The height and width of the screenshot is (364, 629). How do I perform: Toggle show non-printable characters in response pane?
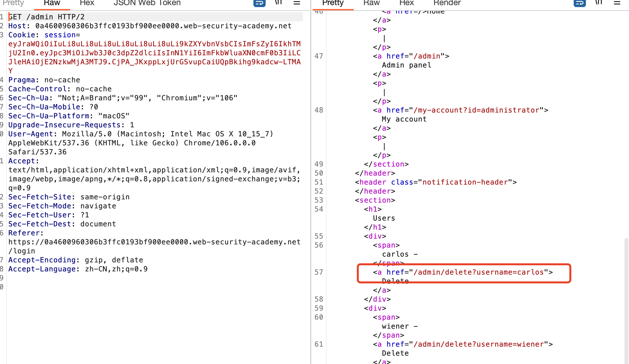598,3
